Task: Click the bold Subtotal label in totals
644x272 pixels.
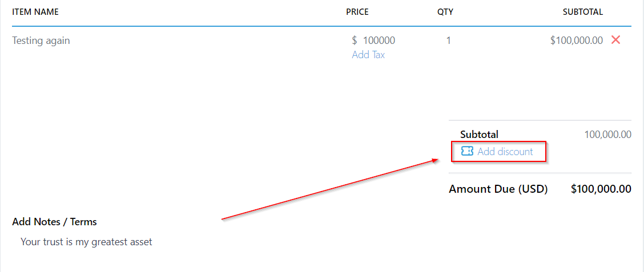Action: tap(479, 135)
